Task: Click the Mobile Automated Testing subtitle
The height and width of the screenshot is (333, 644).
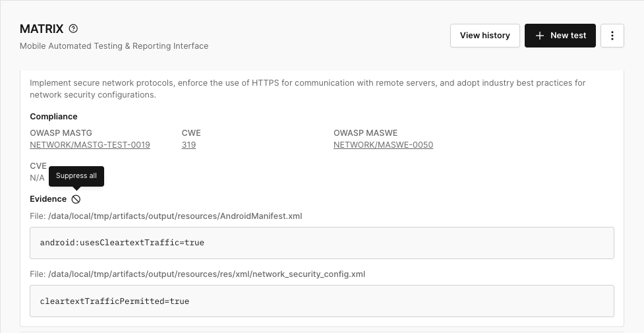Action: [x=114, y=46]
